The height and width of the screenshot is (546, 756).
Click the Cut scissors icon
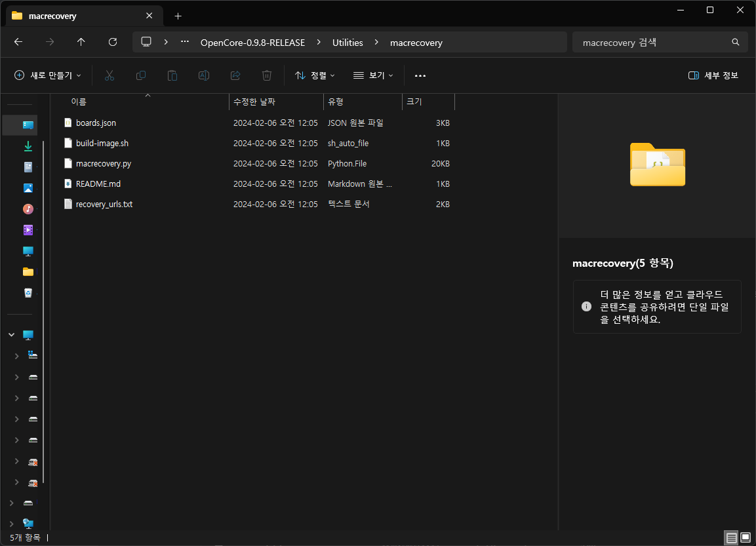(109, 75)
